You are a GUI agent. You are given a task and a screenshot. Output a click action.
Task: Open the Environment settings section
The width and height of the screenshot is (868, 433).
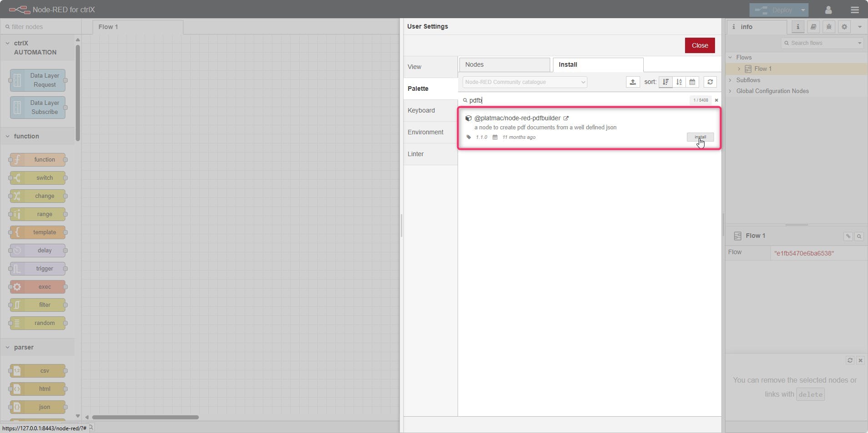click(430, 132)
